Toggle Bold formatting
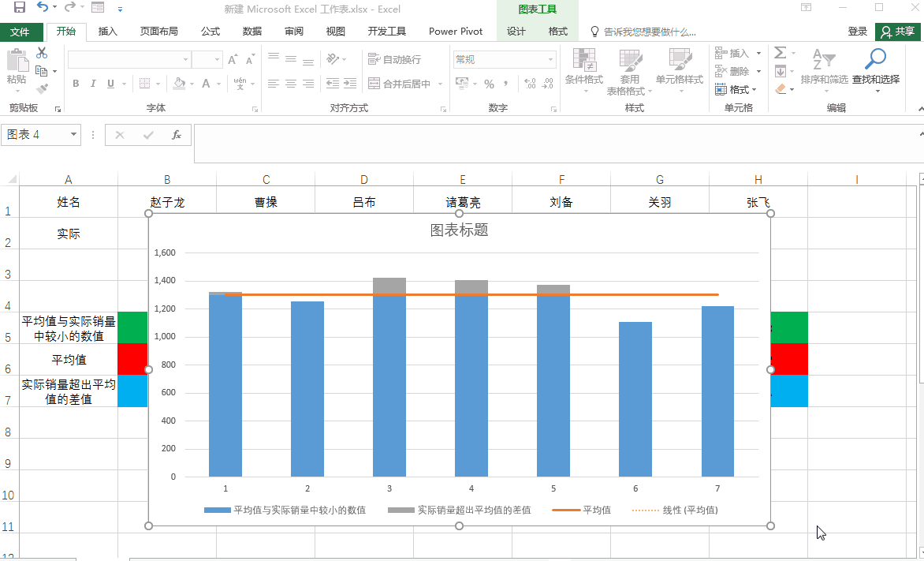Screen dimensions: 924x561 pyautogui.click(x=76, y=84)
